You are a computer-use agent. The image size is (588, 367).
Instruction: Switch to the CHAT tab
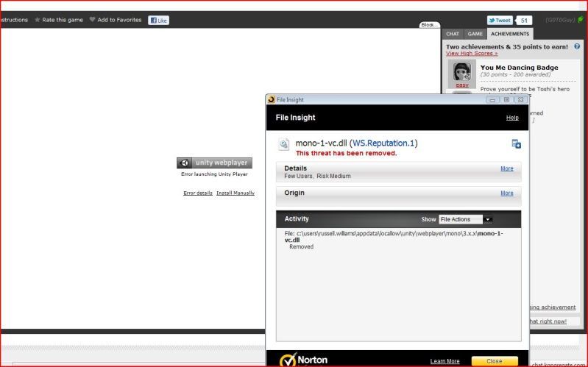(453, 34)
